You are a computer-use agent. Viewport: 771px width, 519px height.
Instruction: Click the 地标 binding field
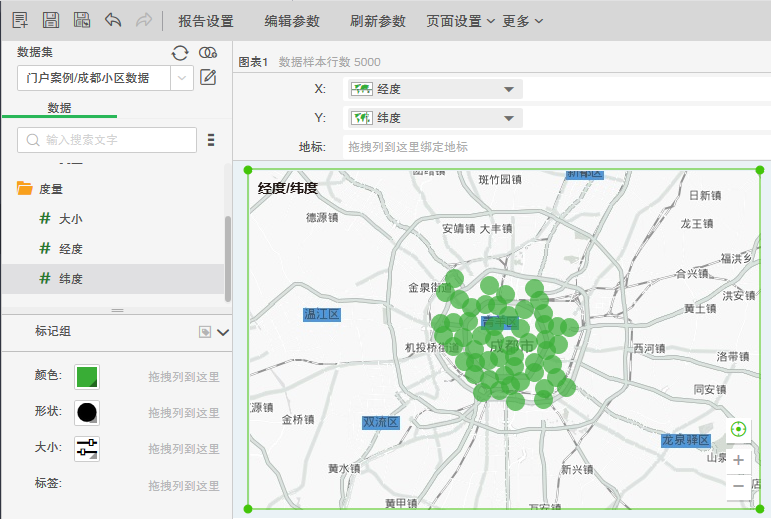pyautogui.click(x=557, y=146)
